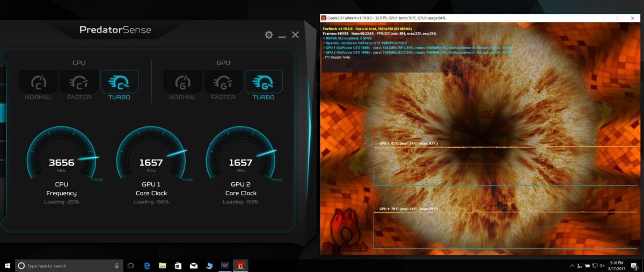
Task: Open the Windows Start menu
Action: (8, 266)
